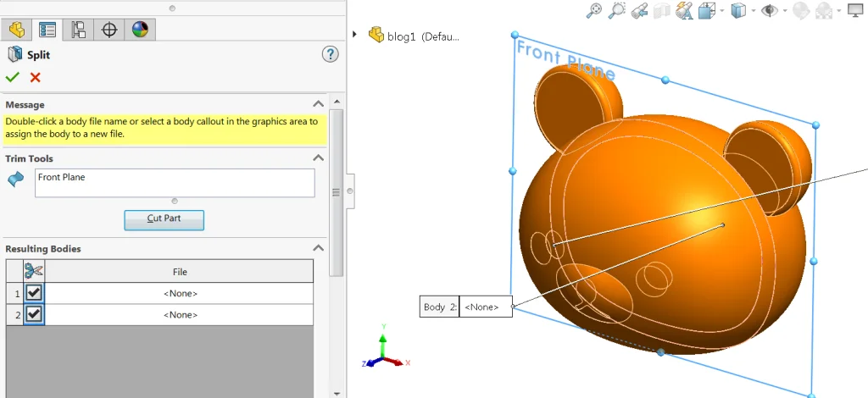Collapse the Trim Tools section
This screenshot has height=398, width=868.
[318, 158]
